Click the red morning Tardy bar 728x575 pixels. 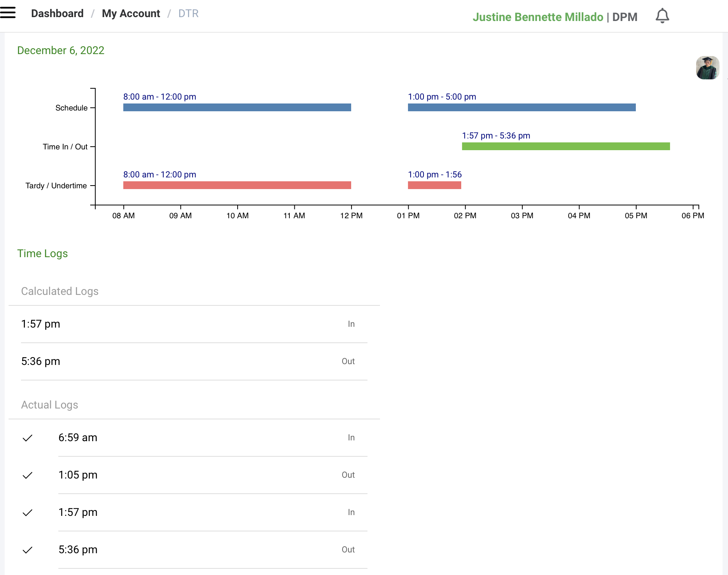[x=237, y=185]
